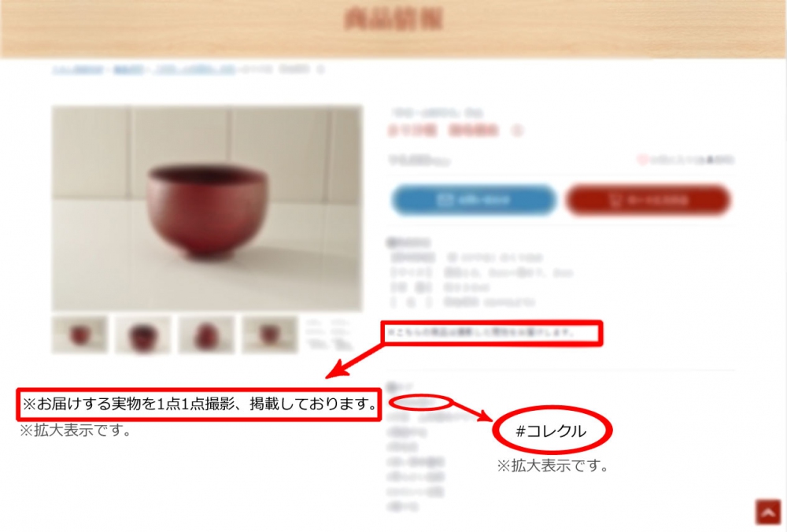787x532 pixels.
Task: Click the tag directly below the circled tag
Action: pyautogui.click(x=427, y=417)
